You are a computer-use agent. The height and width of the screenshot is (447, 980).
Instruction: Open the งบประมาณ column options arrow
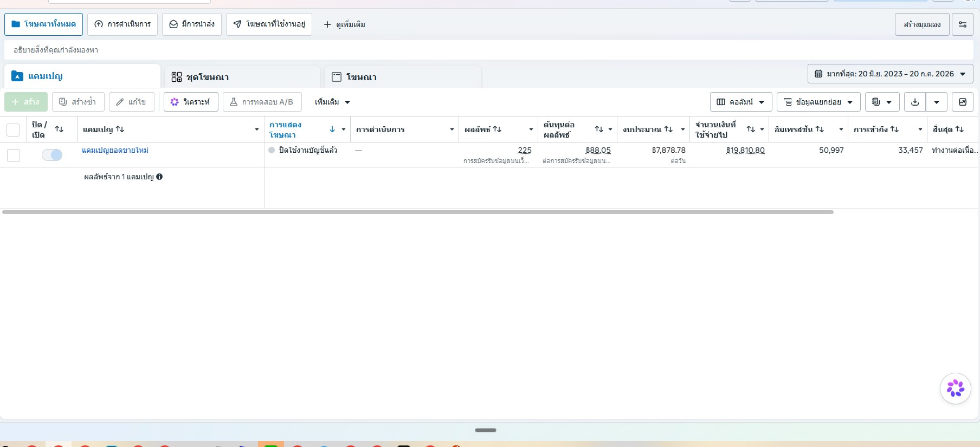point(683,129)
